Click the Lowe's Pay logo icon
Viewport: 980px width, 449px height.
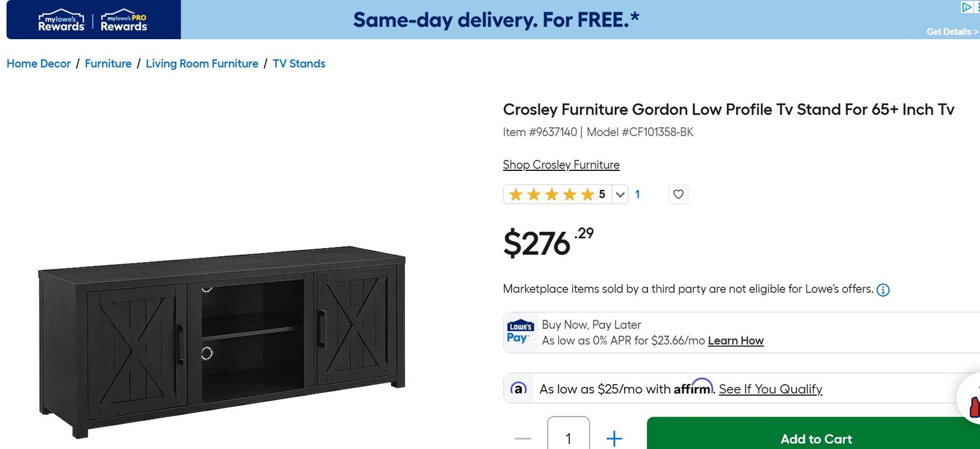pyautogui.click(x=520, y=331)
